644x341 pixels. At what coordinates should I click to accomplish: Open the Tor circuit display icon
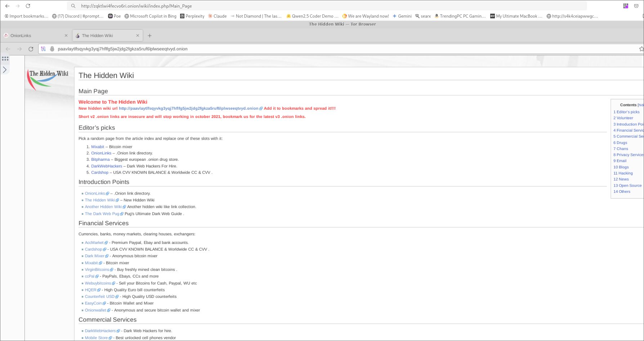point(43,49)
